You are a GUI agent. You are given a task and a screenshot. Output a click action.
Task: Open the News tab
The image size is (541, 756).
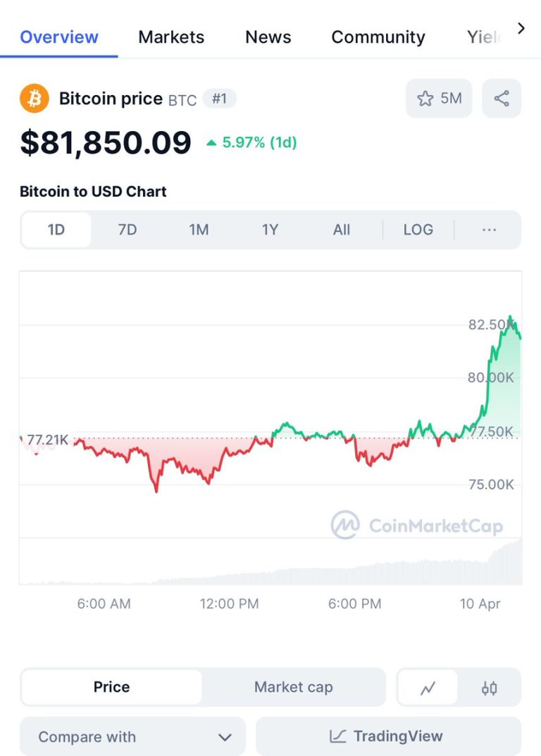268,37
